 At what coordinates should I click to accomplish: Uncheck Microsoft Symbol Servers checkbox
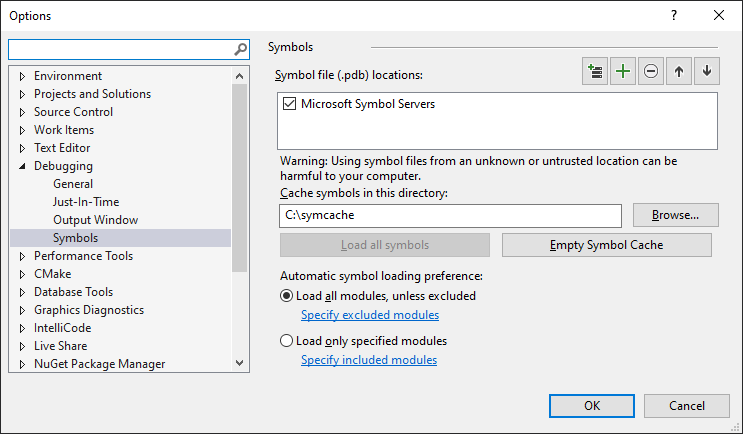[x=290, y=104]
